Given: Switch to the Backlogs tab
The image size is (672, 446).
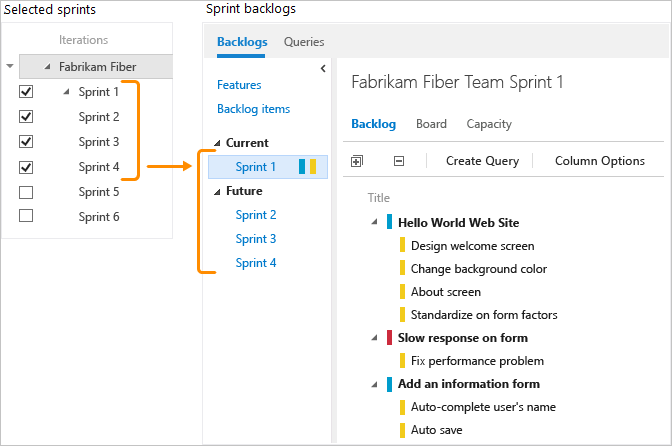Looking at the screenshot, I should click(242, 42).
